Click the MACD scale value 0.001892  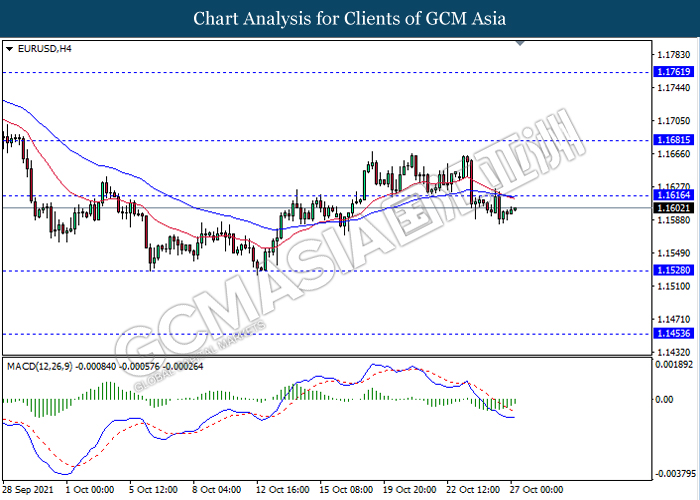(674, 365)
